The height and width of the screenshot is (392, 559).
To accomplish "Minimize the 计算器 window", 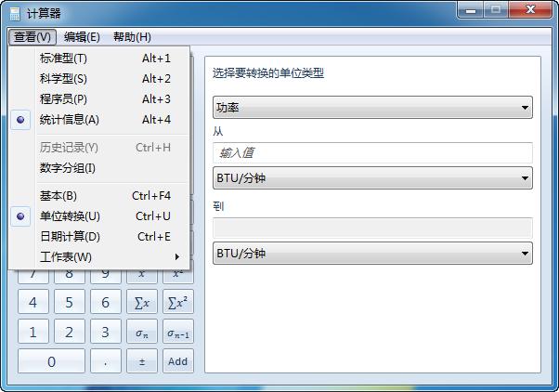I will click(x=471, y=10).
